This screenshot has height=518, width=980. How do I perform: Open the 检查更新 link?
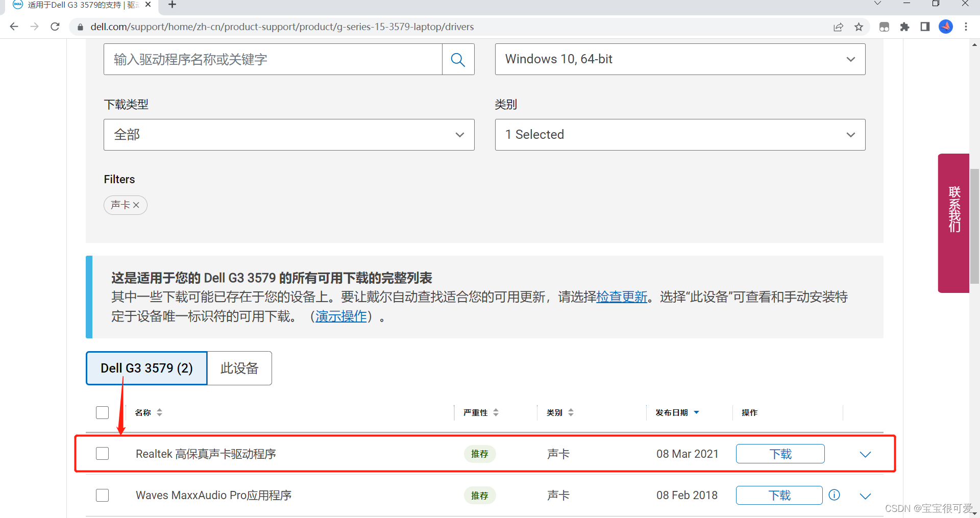[622, 297]
